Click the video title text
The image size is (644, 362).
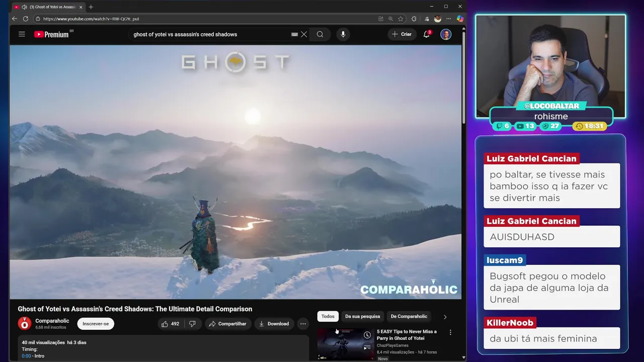pos(135,309)
